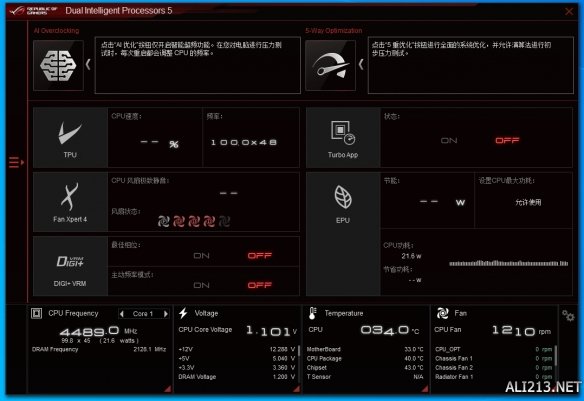
Task: Click the Chassis Fan 2 row
Action: click(493, 368)
